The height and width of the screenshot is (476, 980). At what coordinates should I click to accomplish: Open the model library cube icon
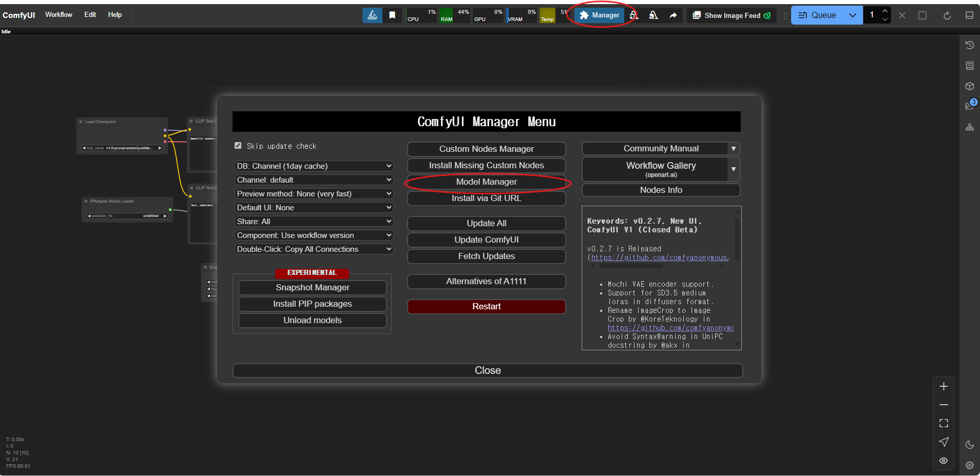tap(970, 86)
